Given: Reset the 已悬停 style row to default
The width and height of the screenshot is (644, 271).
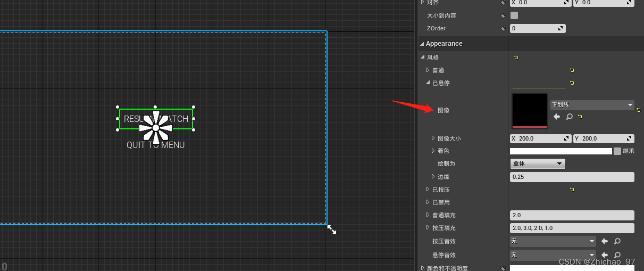Looking at the screenshot, I should click(572, 83).
